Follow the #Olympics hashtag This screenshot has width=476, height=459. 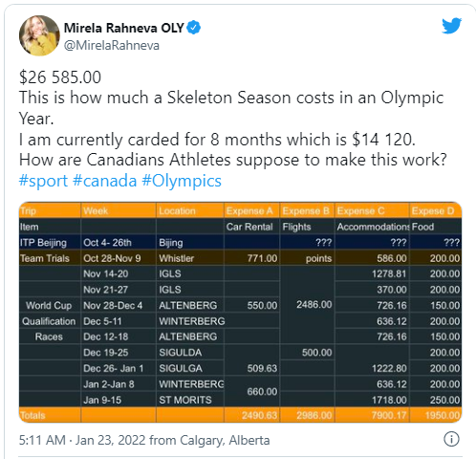coord(182,181)
